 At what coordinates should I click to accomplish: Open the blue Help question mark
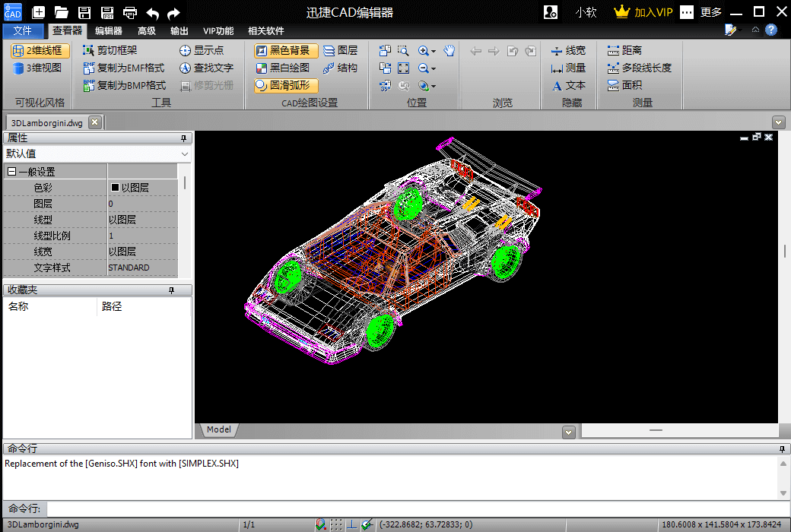tap(771, 30)
